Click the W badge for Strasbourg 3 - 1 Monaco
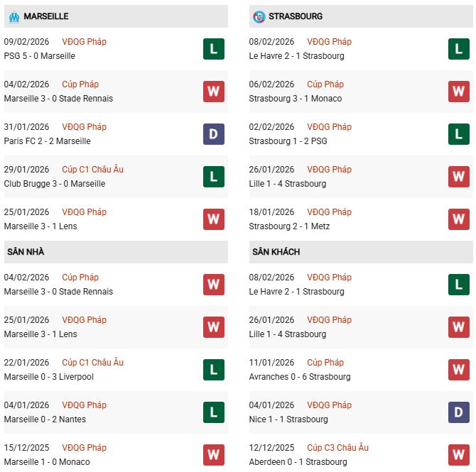 pos(458,92)
